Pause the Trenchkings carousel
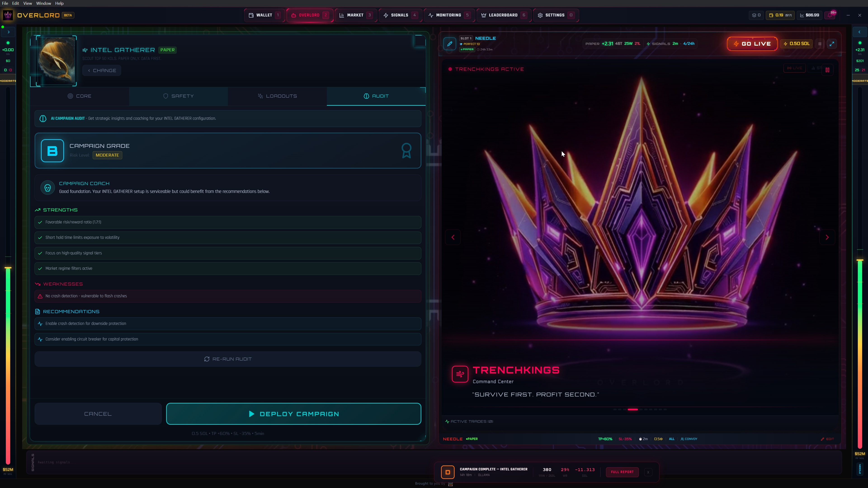 pos(827,70)
